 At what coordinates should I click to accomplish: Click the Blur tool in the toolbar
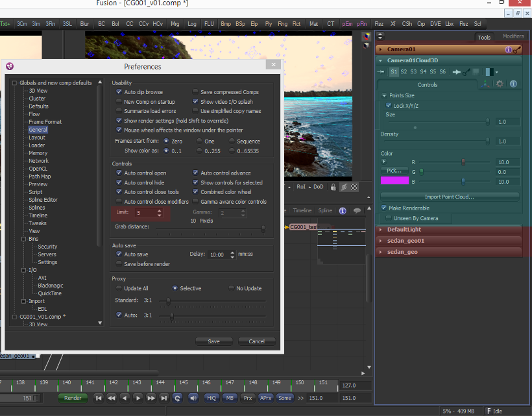(x=84, y=24)
